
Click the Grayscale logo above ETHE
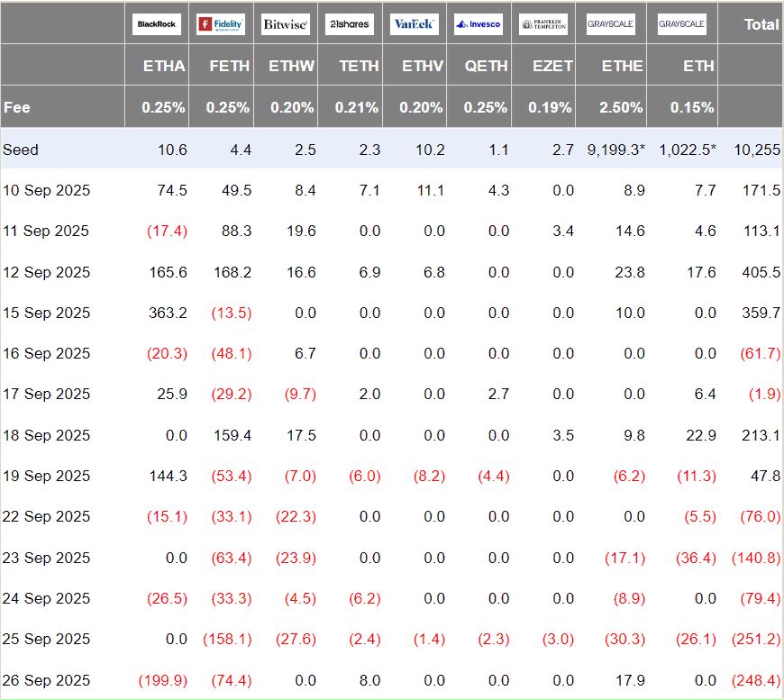click(610, 24)
